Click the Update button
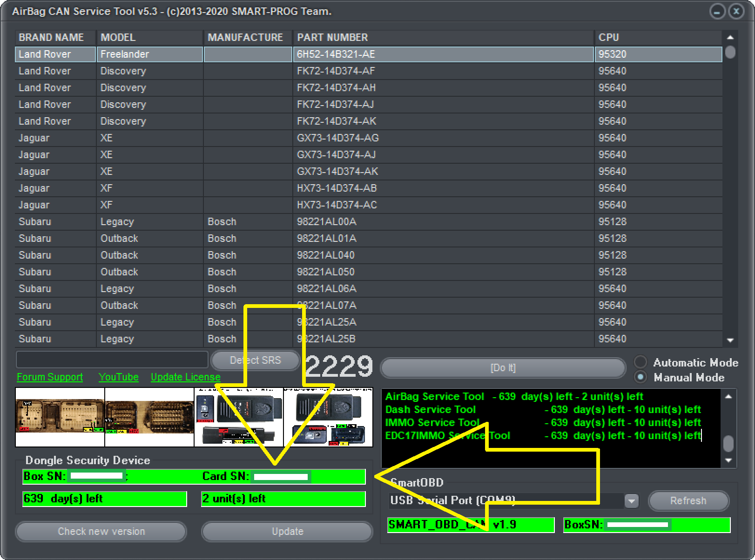This screenshot has height=560, width=755. click(287, 532)
